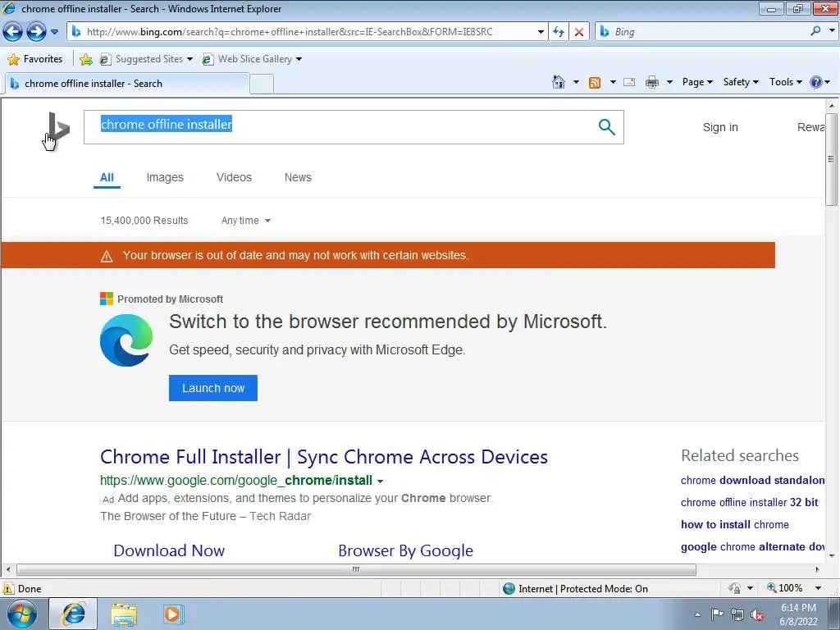This screenshot has width=840, height=630.
Task: Click chrome download standalone related search
Action: (x=753, y=480)
